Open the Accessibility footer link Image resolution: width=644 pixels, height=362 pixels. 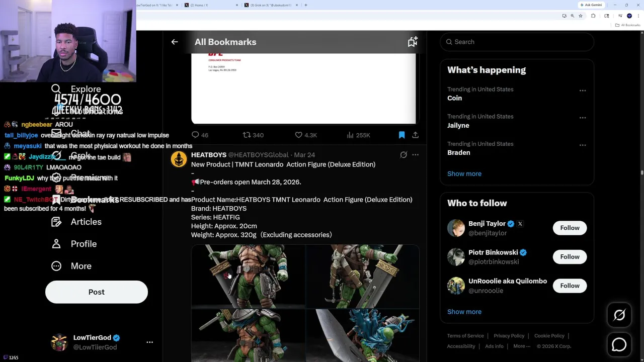461,346
